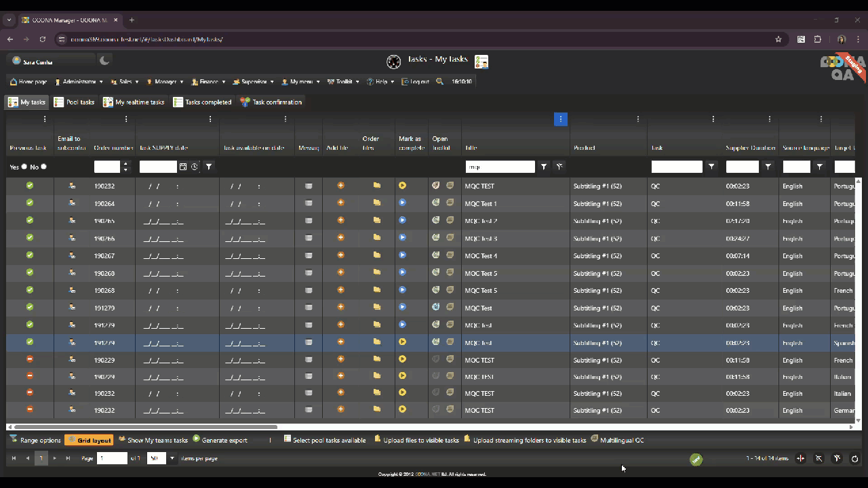Screen dimensions: 868x488
Task: Expand the Administrator menu
Action: pyautogui.click(x=79, y=82)
